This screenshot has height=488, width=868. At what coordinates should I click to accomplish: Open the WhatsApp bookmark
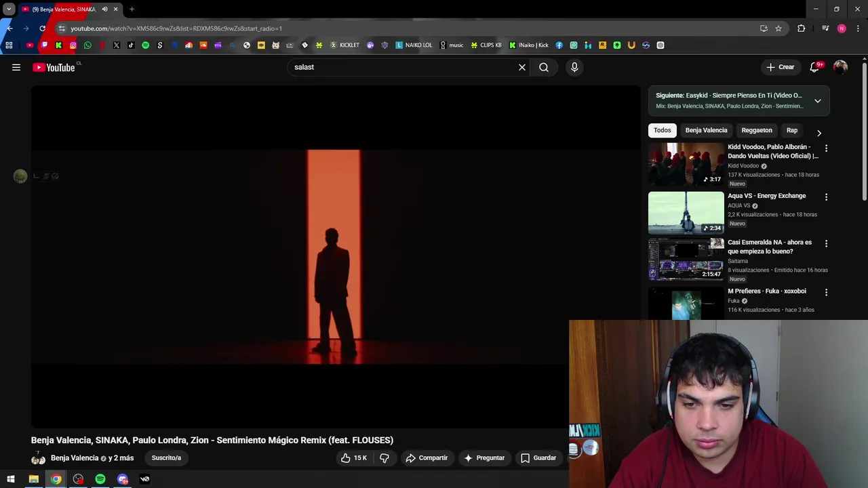87,45
